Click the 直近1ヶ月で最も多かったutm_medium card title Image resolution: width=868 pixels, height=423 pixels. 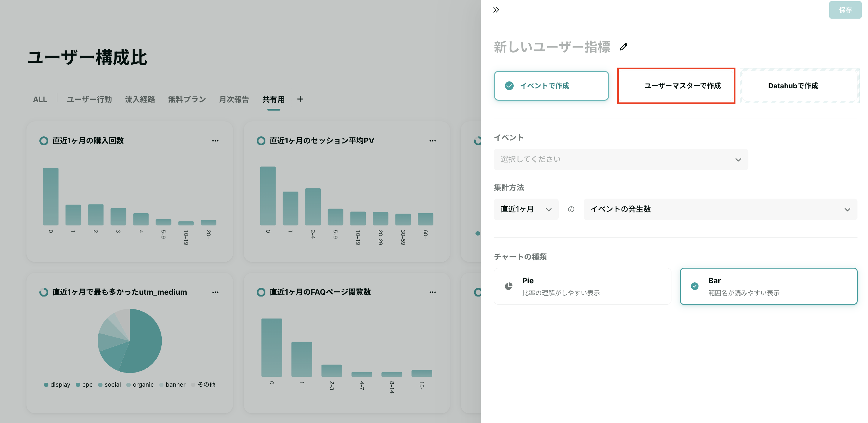(120, 292)
